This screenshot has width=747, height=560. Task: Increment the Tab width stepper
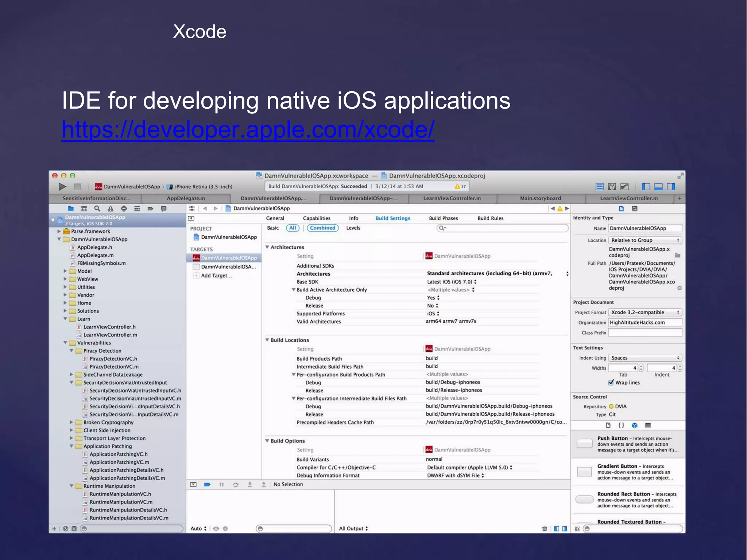coord(641,366)
